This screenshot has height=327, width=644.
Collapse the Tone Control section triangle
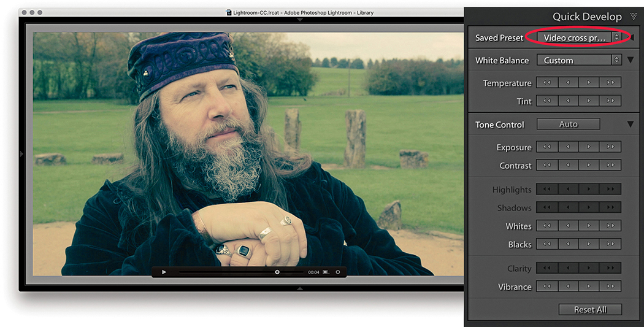point(631,125)
